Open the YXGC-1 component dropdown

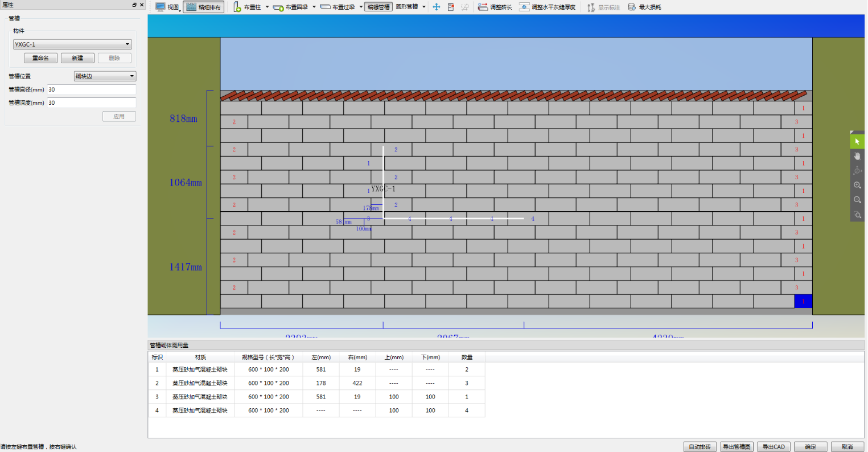pos(72,44)
